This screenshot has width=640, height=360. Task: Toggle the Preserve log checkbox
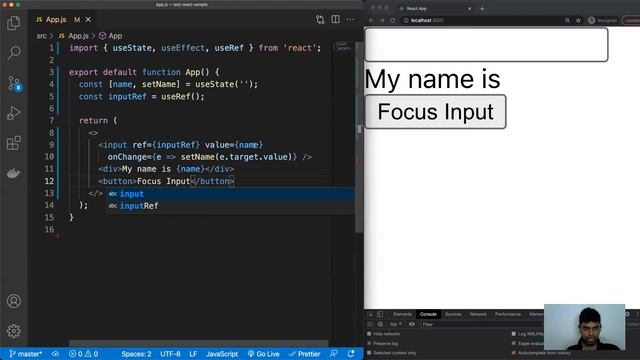[369, 343]
